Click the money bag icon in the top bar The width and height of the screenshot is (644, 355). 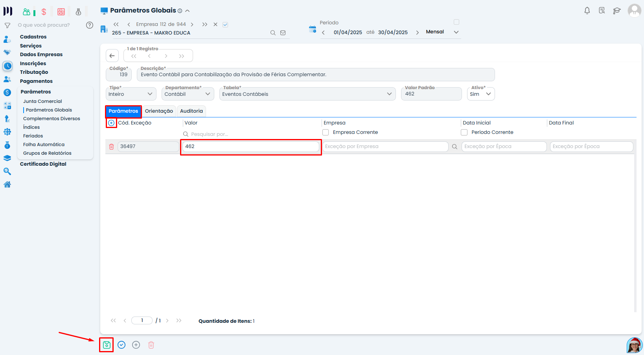78,12
